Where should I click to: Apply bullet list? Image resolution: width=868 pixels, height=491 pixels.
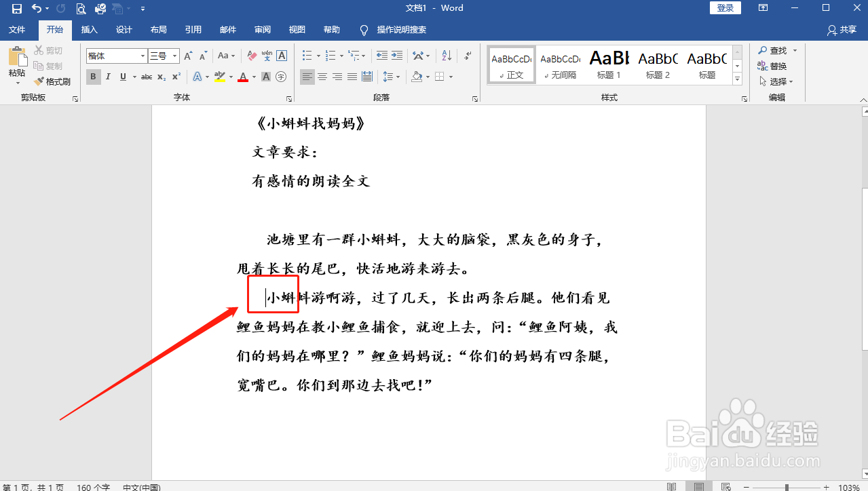[307, 56]
